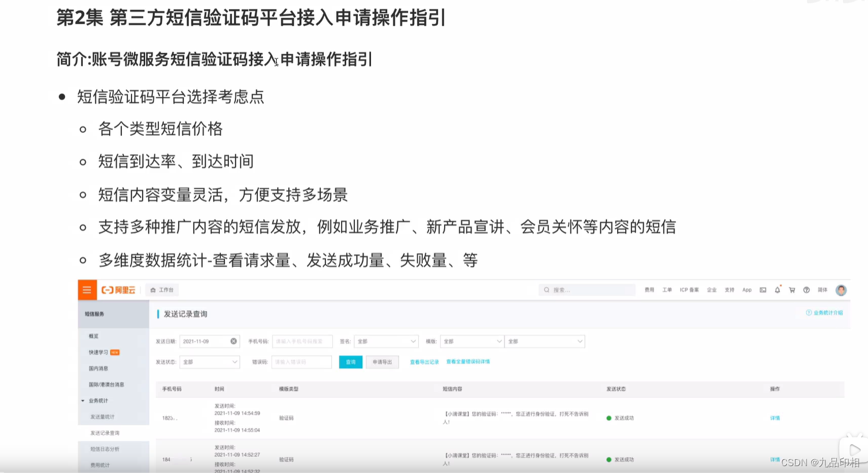The image size is (868, 473).
Task: Select 国内消息 in the sidebar
Action: [98, 368]
